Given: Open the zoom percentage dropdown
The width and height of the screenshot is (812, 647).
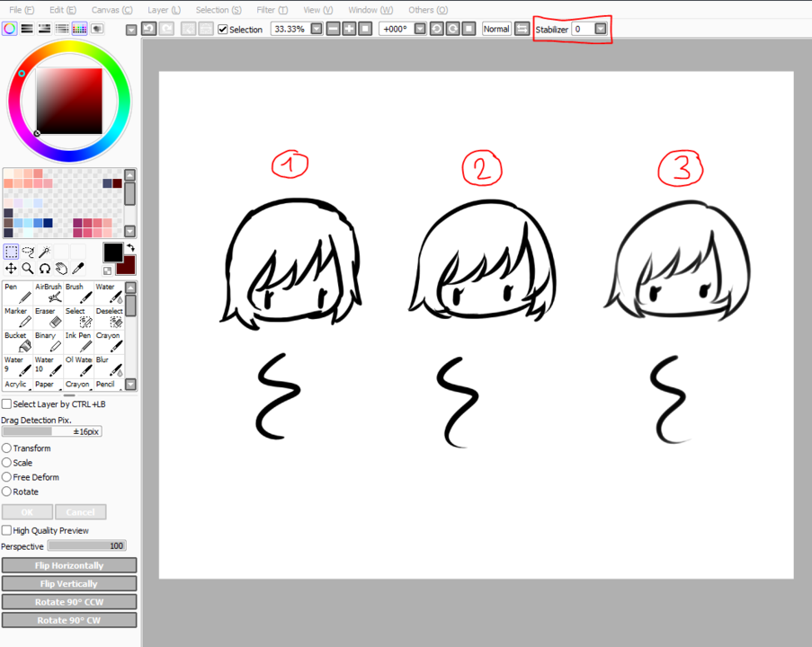Looking at the screenshot, I should (x=317, y=28).
